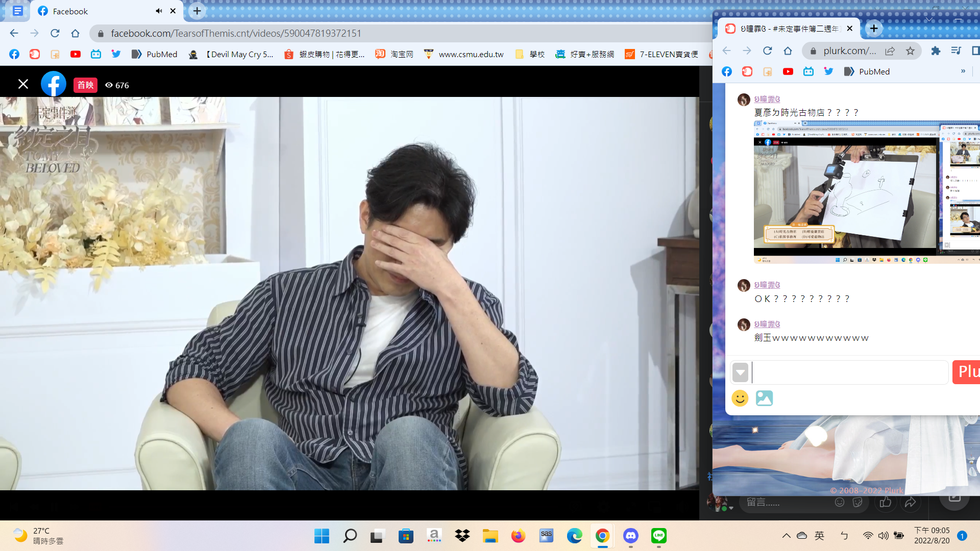Open the www.csmu.edu.tw bookmark
This screenshot has width=980, height=551.
coord(464,54)
